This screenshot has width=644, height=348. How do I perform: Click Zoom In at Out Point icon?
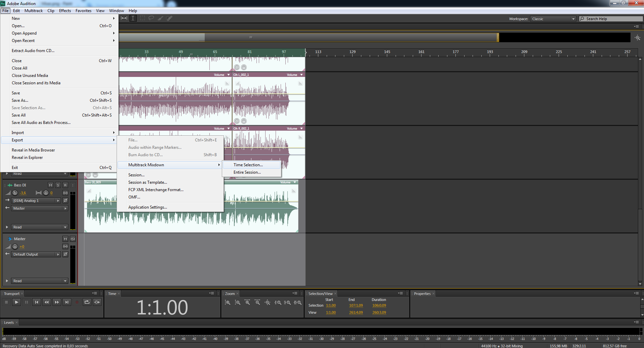coord(287,302)
